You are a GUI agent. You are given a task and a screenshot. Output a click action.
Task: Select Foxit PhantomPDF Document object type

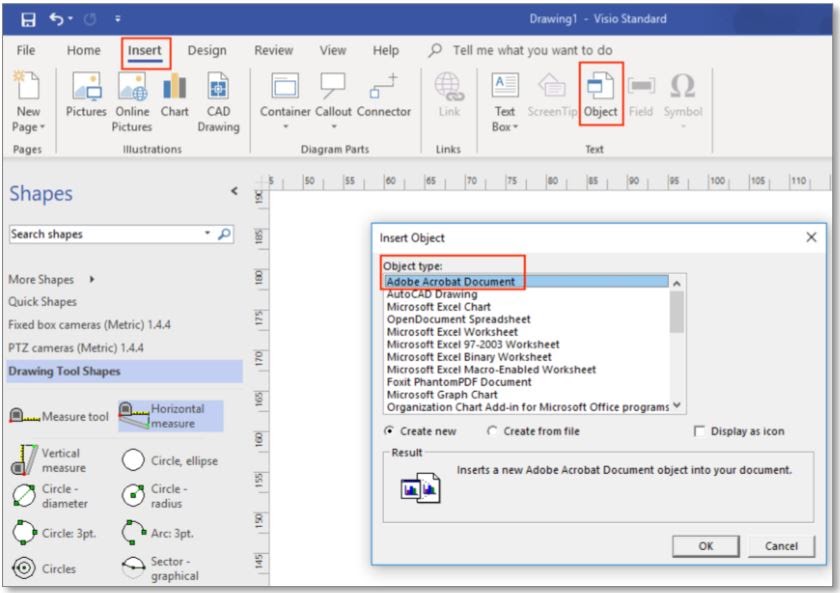tap(459, 382)
